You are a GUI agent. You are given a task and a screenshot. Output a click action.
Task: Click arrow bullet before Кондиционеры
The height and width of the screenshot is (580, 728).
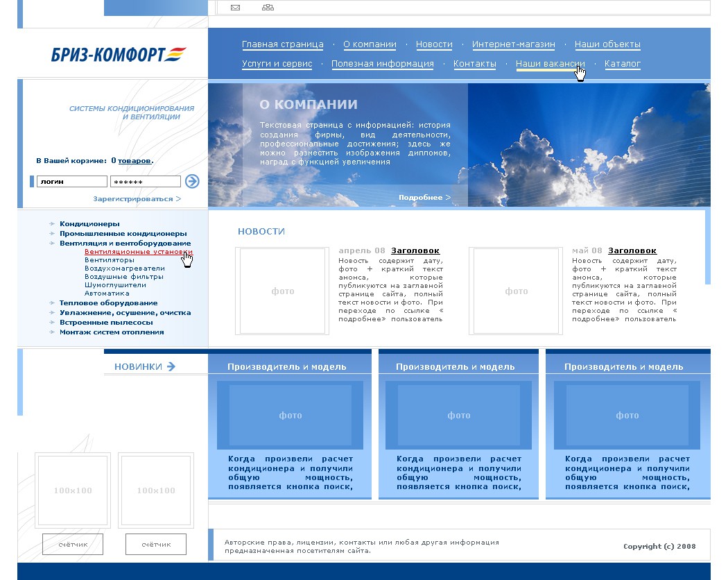(x=52, y=224)
